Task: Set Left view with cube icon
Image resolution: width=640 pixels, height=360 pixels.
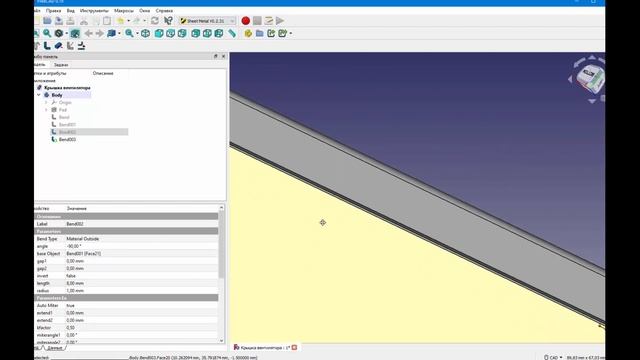Action: [x=219, y=33]
